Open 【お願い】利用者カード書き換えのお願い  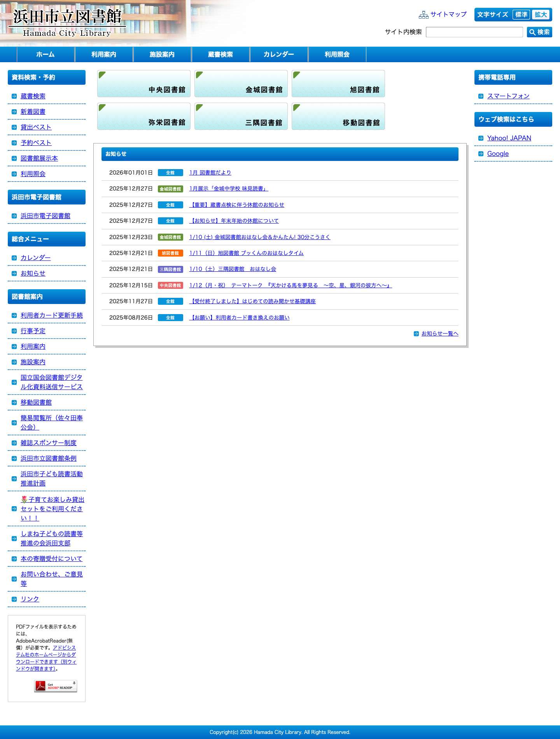click(x=239, y=318)
